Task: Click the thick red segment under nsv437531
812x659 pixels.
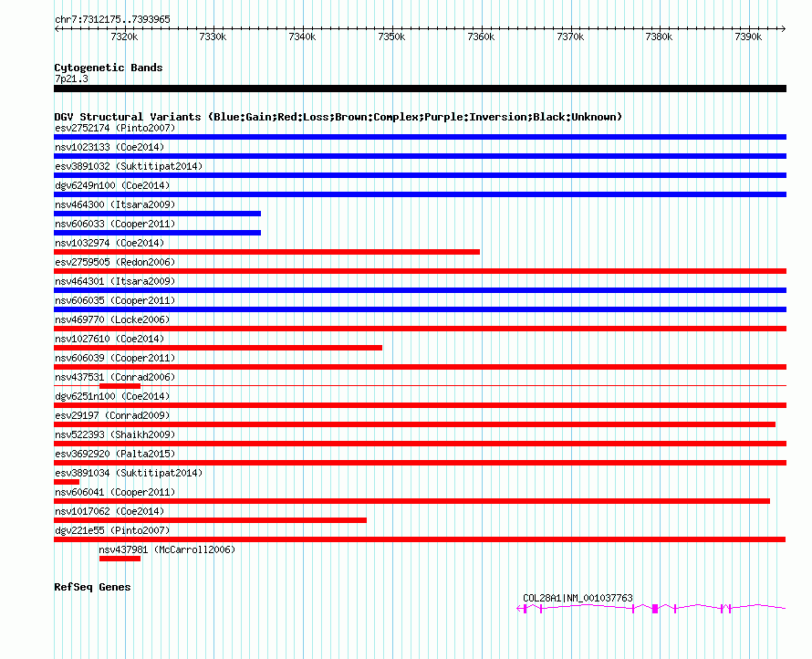Action: point(120,386)
